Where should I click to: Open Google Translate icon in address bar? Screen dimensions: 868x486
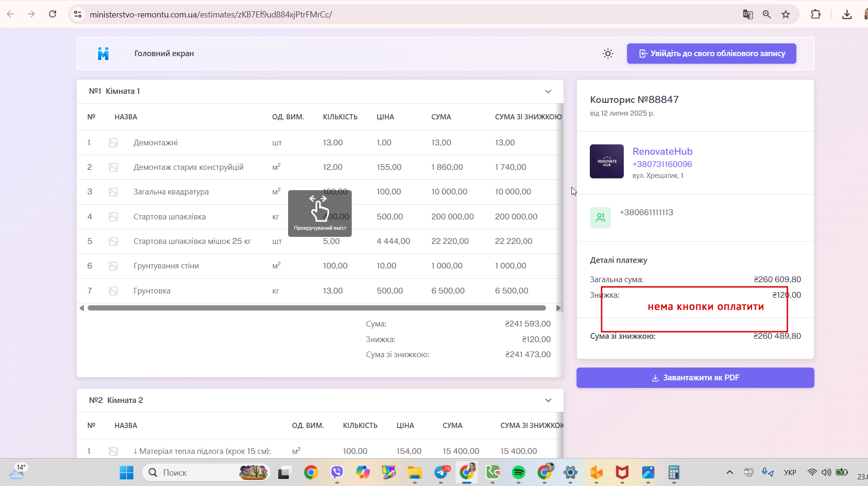click(x=748, y=15)
